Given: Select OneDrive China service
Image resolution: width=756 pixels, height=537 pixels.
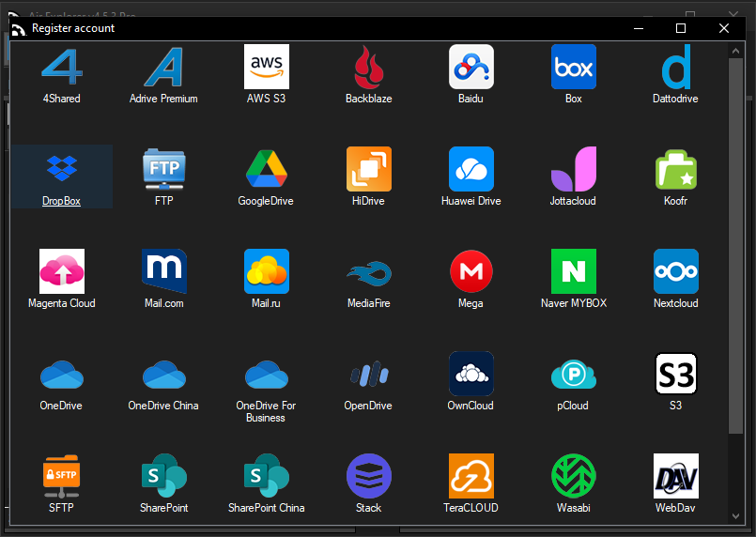Looking at the screenshot, I should [x=164, y=375].
